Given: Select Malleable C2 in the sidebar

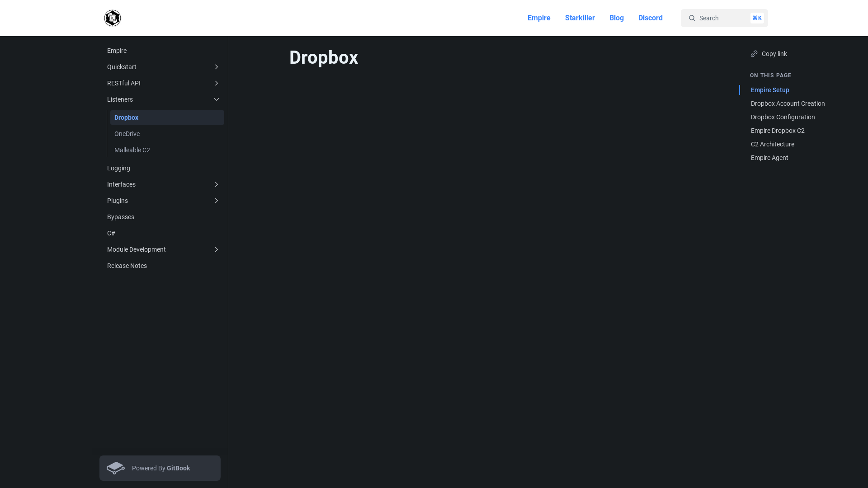Looking at the screenshot, I should coord(167,150).
